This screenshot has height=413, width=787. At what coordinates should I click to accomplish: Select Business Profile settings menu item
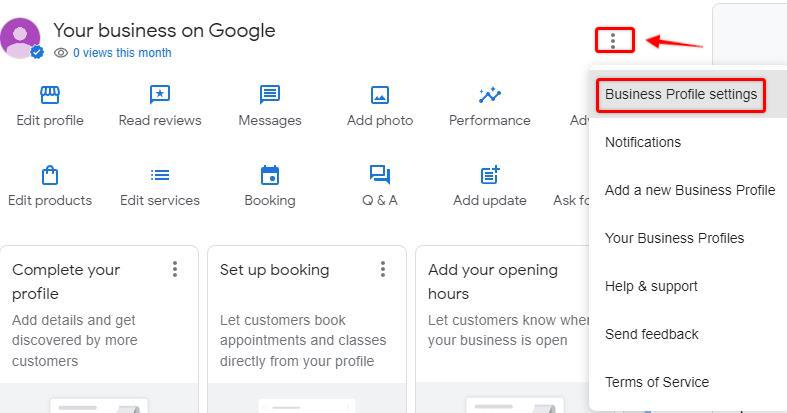point(681,95)
